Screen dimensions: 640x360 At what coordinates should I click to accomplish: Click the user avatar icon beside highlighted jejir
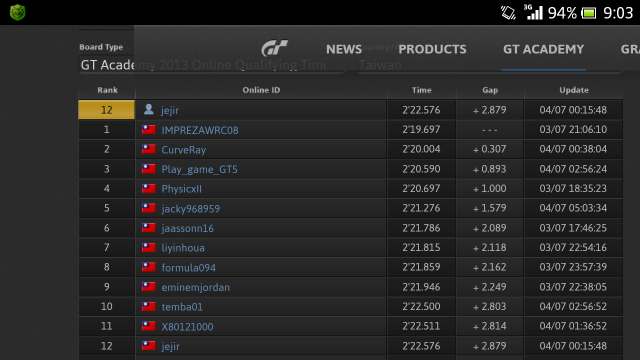[149, 109]
